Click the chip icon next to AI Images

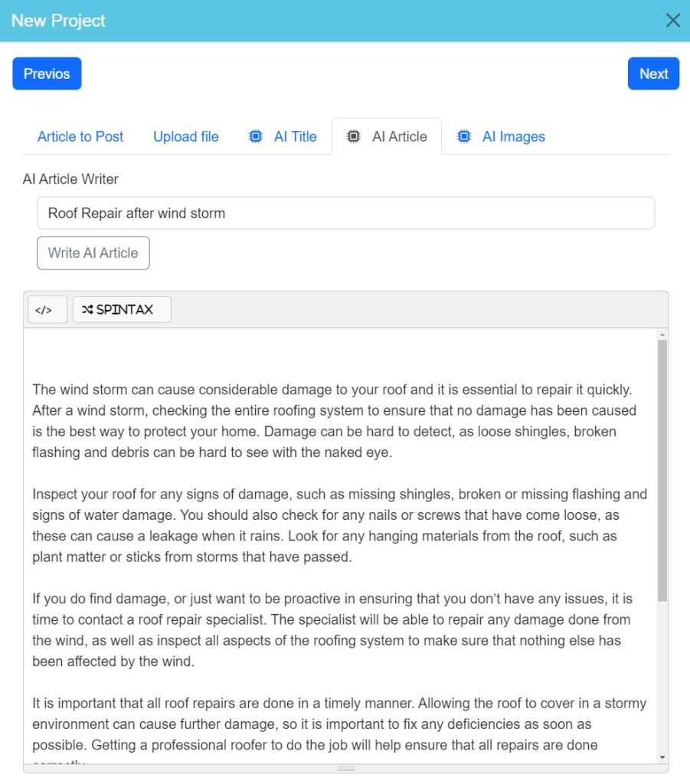click(463, 136)
